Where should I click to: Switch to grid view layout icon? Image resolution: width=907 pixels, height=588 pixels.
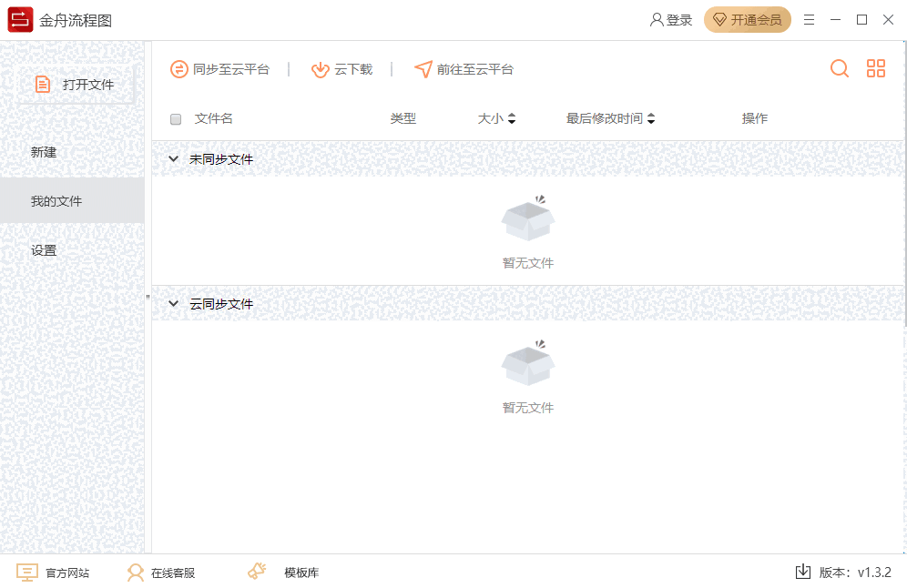[875, 68]
